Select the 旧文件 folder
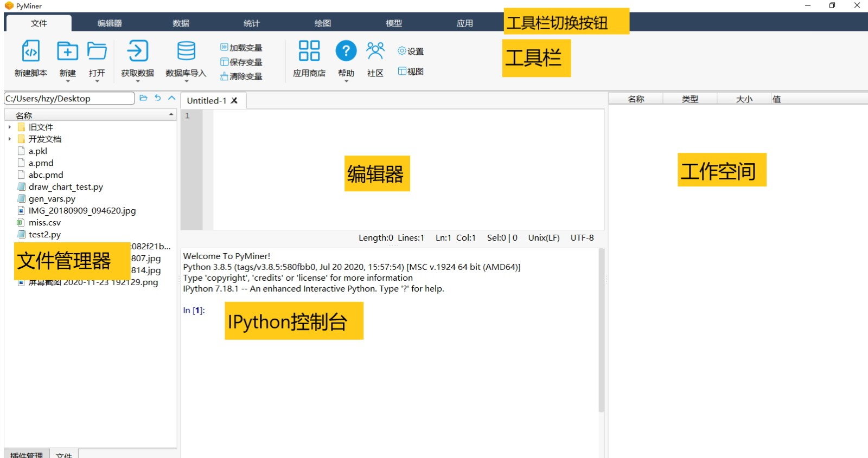868x458 pixels. [x=41, y=127]
